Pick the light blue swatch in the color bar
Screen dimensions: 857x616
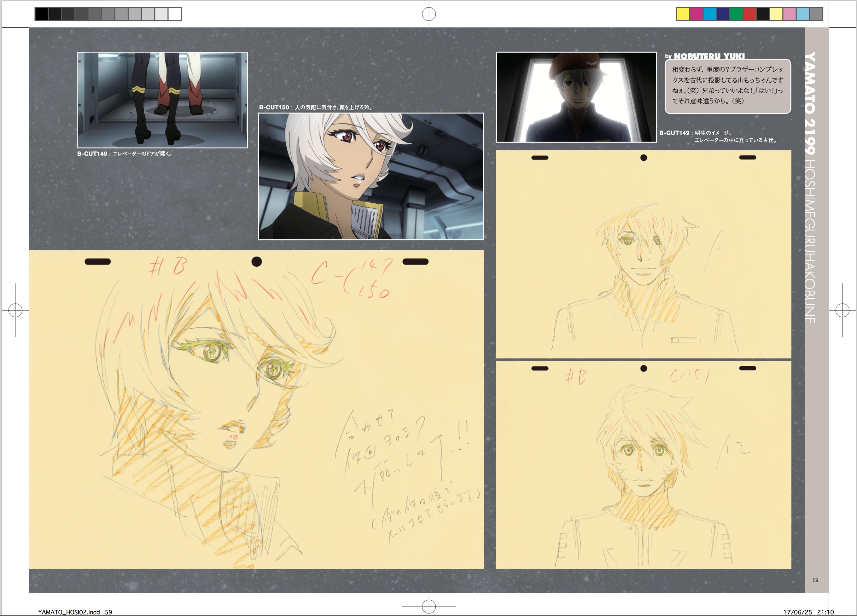coord(802,14)
